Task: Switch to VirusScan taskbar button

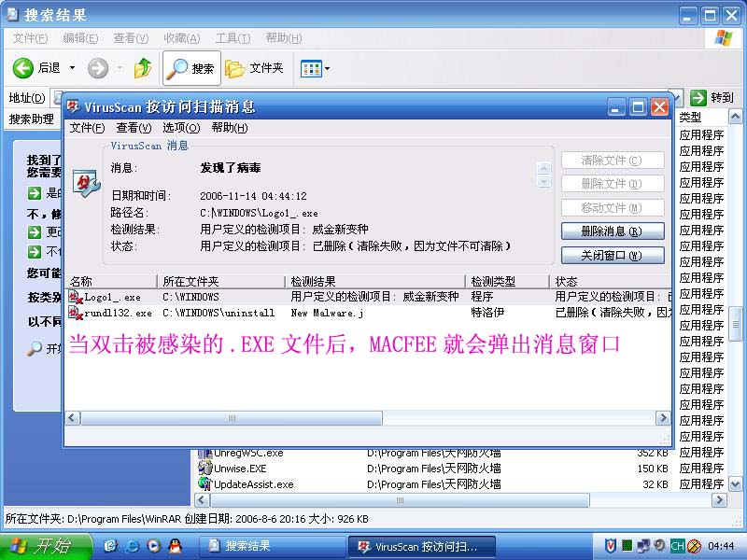Action: tap(422, 546)
